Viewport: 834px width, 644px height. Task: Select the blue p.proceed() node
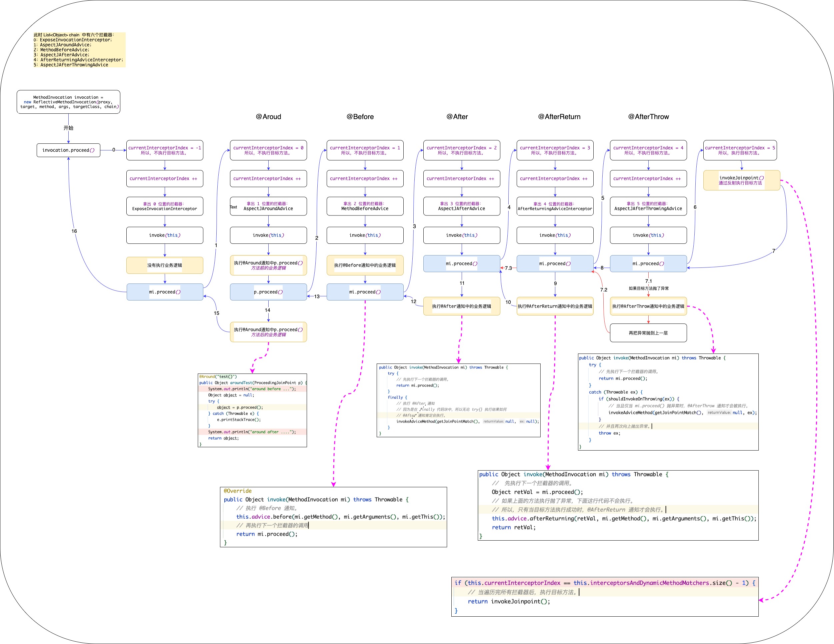pos(268,292)
